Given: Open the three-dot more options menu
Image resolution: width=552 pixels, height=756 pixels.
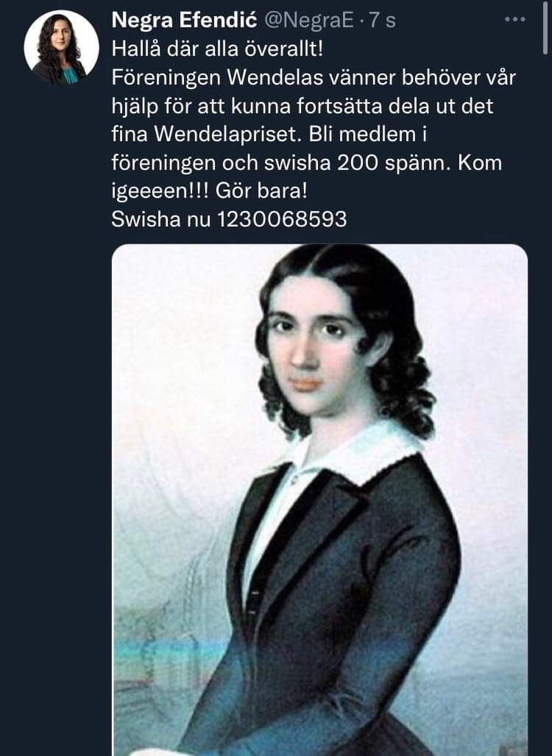Looking at the screenshot, I should (515, 20).
